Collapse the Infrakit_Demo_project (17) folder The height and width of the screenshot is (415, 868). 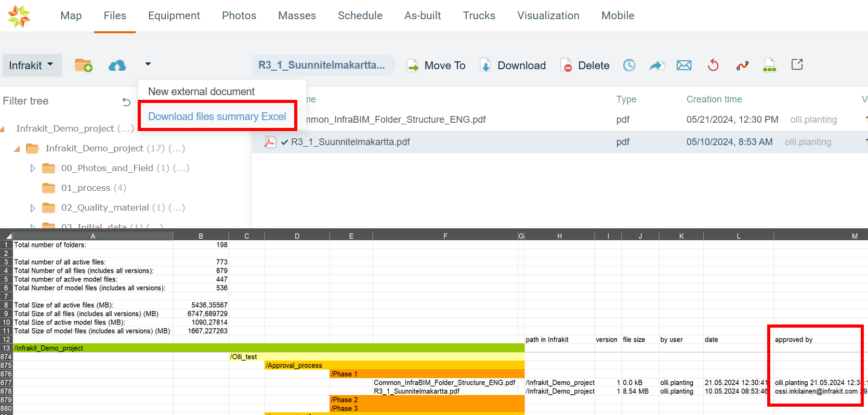pyautogui.click(x=17, y=149)
